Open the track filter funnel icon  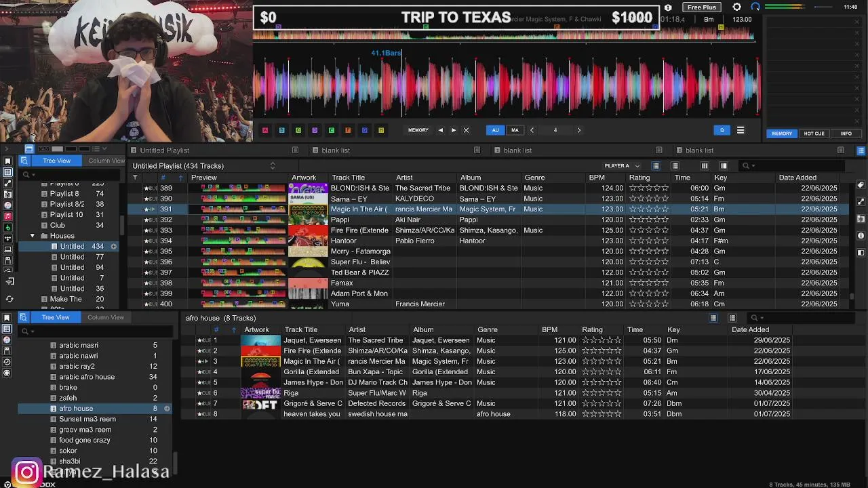pyautogui.click(x=135, y=178)
